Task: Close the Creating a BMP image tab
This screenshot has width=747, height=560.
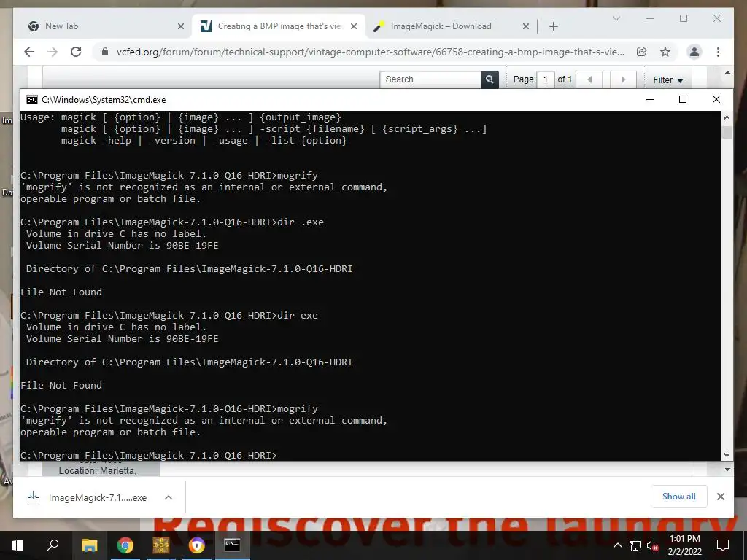Action: click(x=354, y=26)
